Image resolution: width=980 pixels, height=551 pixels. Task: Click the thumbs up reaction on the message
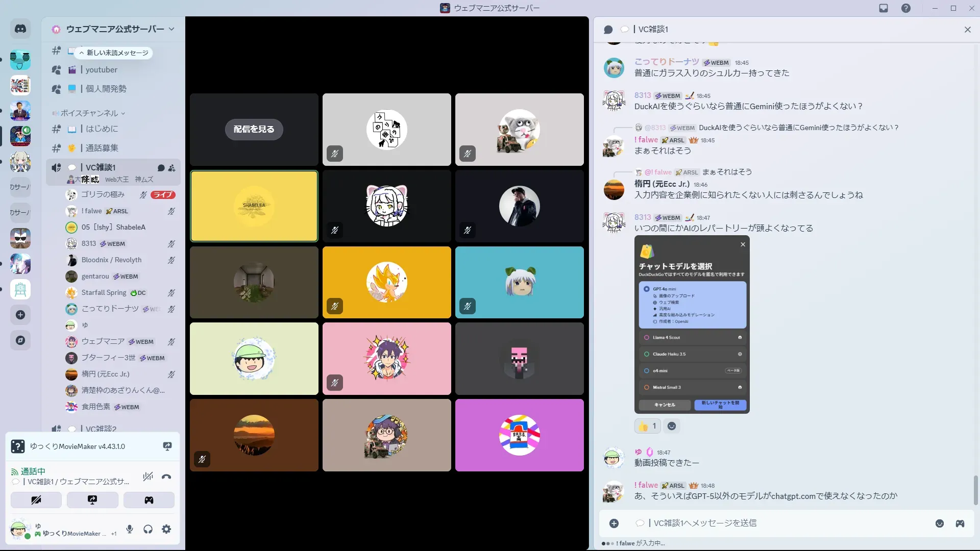(647, 426)
